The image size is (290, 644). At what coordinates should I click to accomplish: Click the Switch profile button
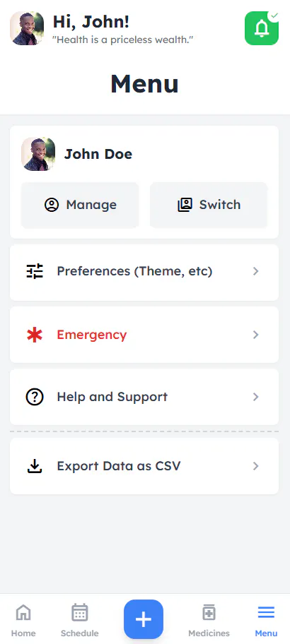point(209,205)
